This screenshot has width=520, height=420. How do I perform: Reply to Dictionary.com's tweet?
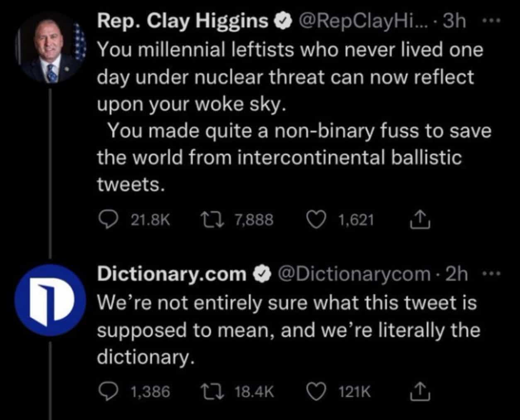(x=109, y=391)
